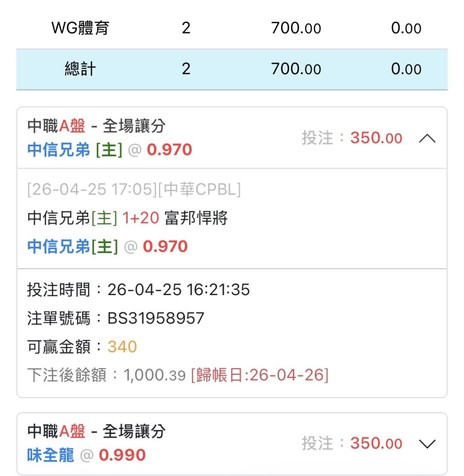Click the 0.970 odds in first header
This screenshot has height=476, width=464.
169,150
